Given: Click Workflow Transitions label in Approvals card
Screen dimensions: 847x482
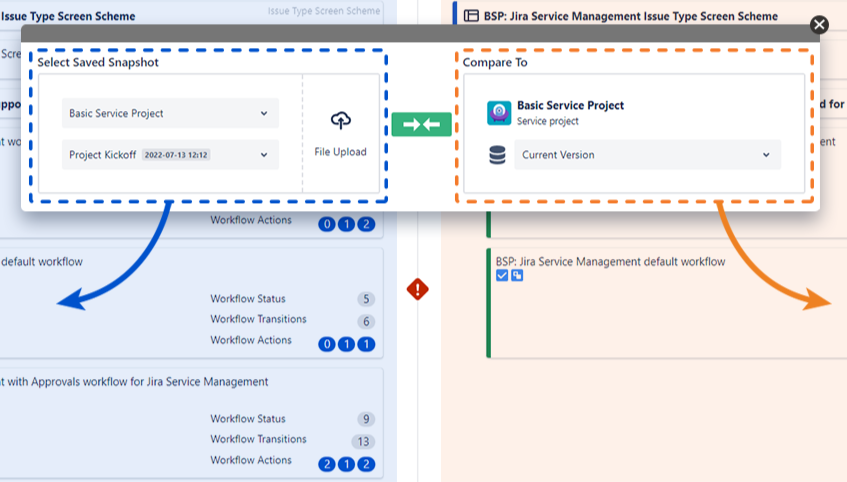Looking at the screenshot, I should (258, 439).
